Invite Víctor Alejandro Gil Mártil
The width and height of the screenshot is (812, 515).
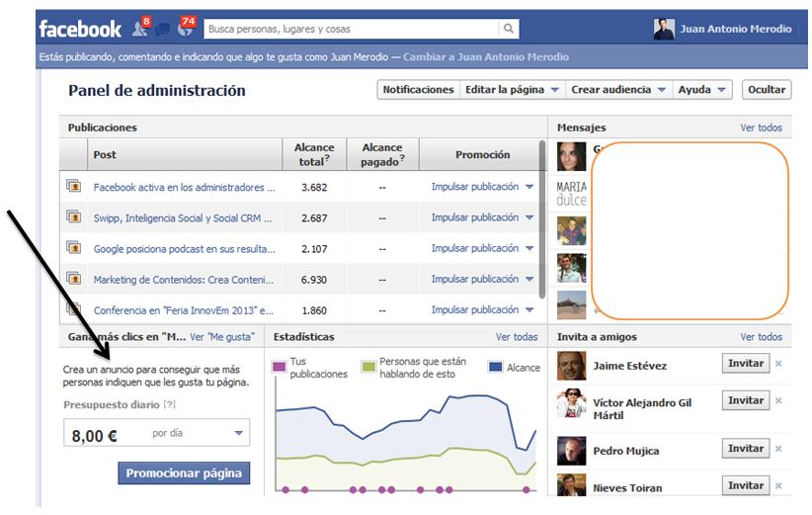click(x=746, y=400)
